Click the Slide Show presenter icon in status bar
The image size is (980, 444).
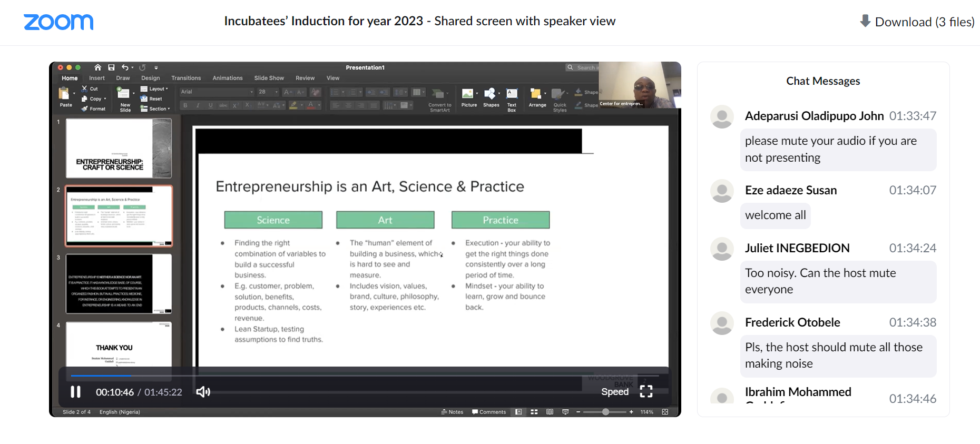coord(565,412)
